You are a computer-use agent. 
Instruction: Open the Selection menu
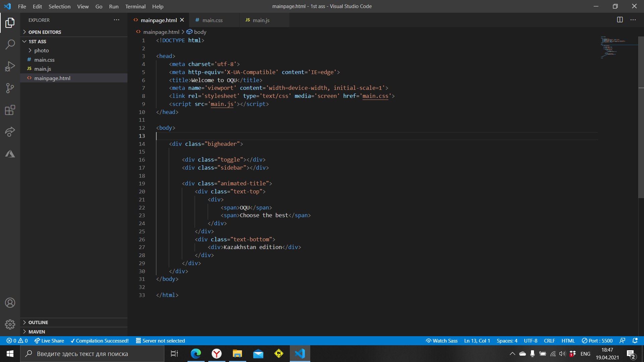point(59,6)
